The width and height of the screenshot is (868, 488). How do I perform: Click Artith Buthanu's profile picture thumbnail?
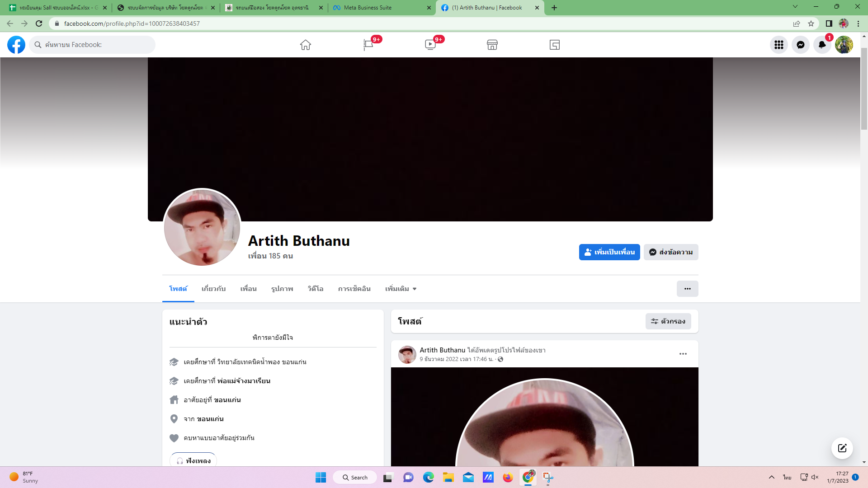202,227
